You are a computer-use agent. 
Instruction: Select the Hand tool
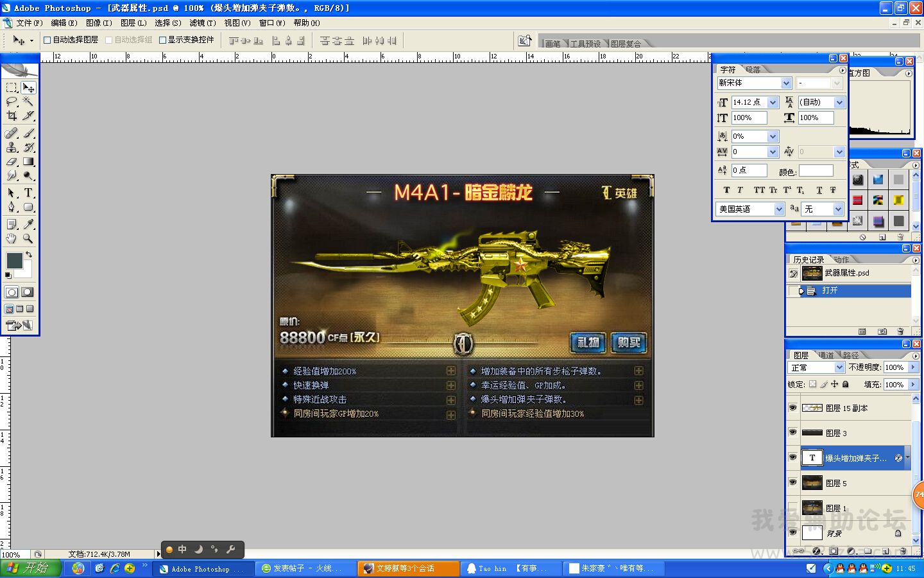click(x=12, y=238)
